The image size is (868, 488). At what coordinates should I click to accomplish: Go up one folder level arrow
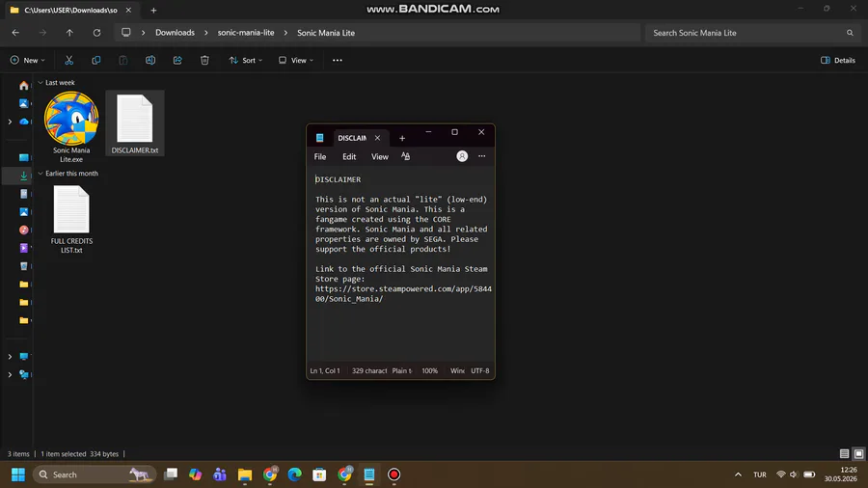coord(69,33)
